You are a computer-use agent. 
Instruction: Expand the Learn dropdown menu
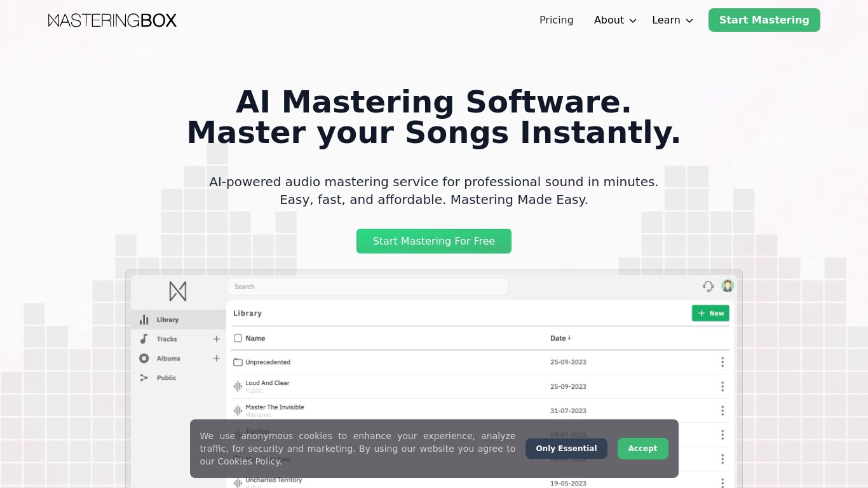[x=672, y=20]
